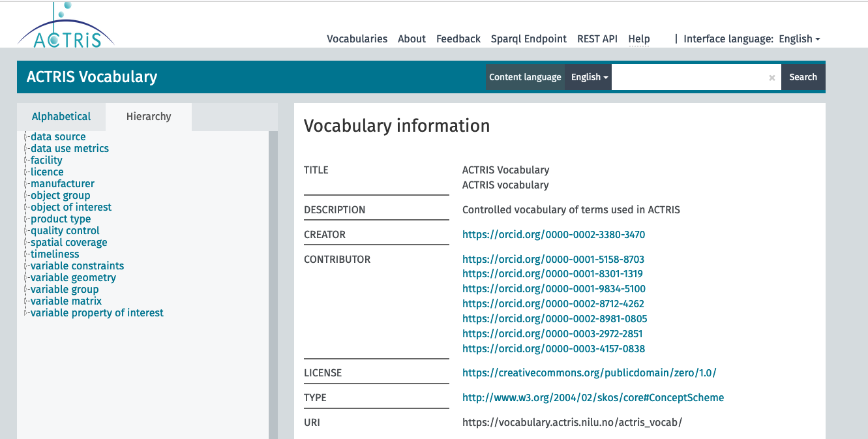Expand the data use metrics node
868x439 pixels.
pos(27,149)
